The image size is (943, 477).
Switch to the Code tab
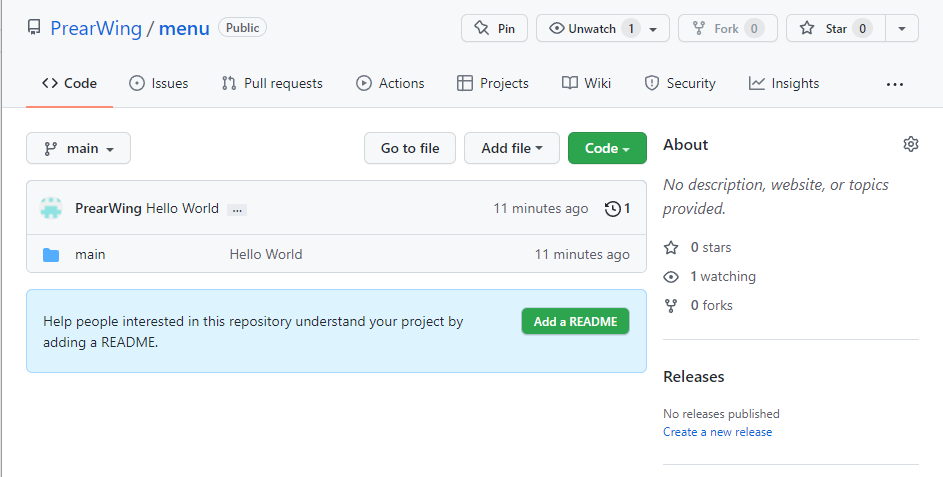point(69,83)
